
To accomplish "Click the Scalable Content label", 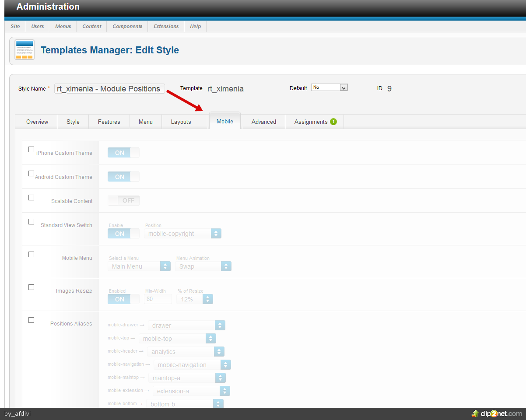I will [x=72, y=201].
